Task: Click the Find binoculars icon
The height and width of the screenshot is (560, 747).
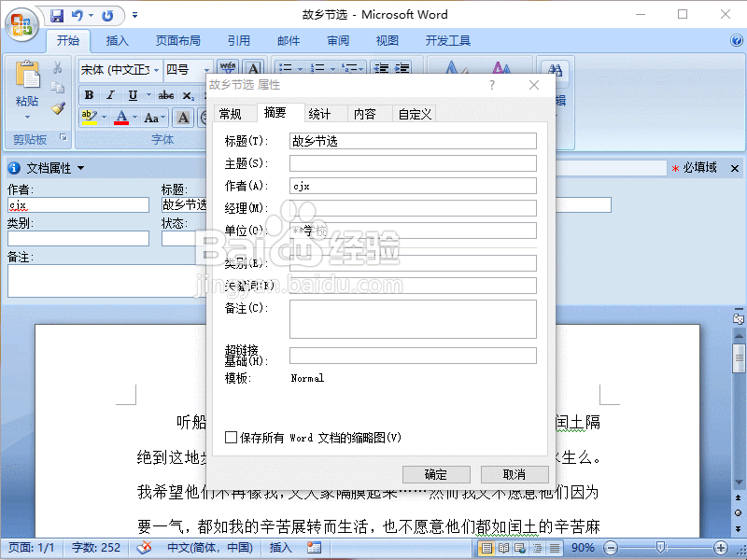Action: [x=555, y=70]
